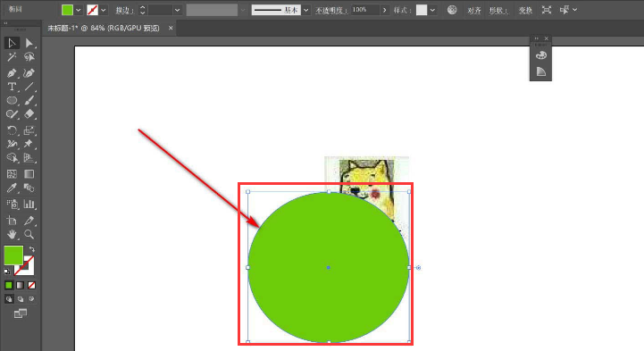Choose the Pen tool
The height and width of the screenshot is (351, 644).
(x=12, y=73)
